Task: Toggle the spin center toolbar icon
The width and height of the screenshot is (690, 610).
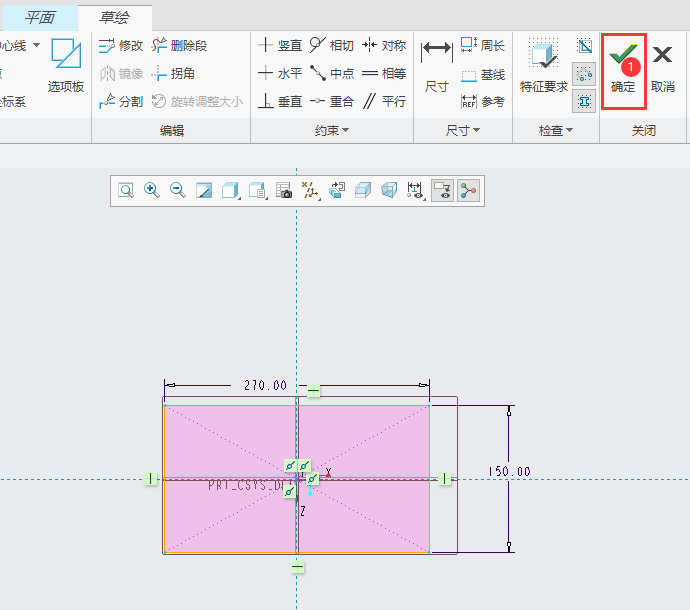Action: point(468,191)
